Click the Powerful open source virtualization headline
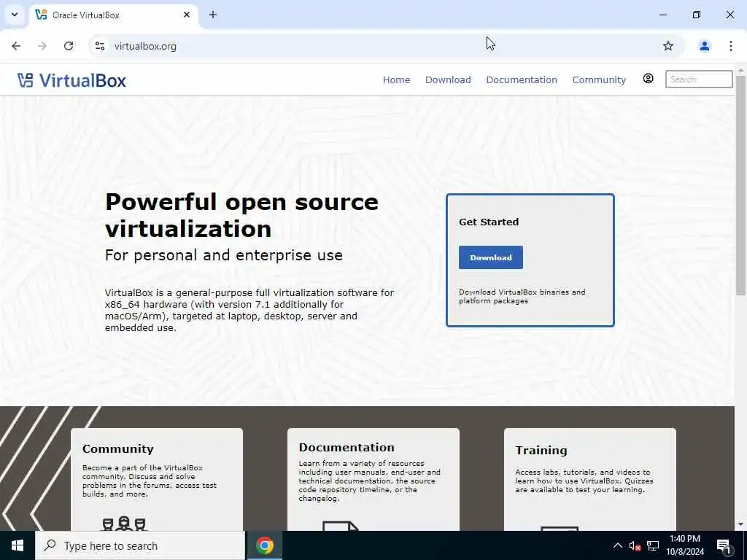This screenshot has width=747, height=560. 241,215
